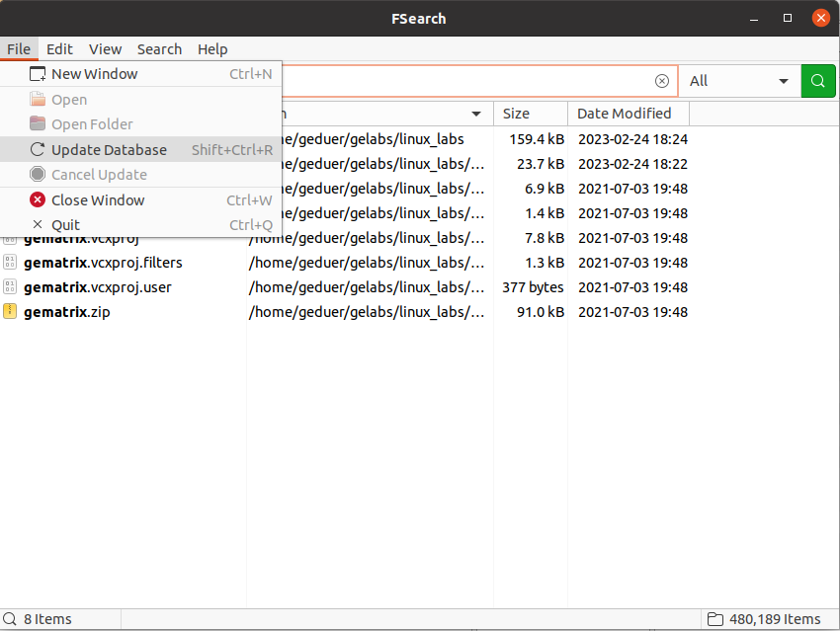This screenshot has height=631, width=840.
Task: Select the gematrix.vcxproj.filters file name
Action: 103,263
